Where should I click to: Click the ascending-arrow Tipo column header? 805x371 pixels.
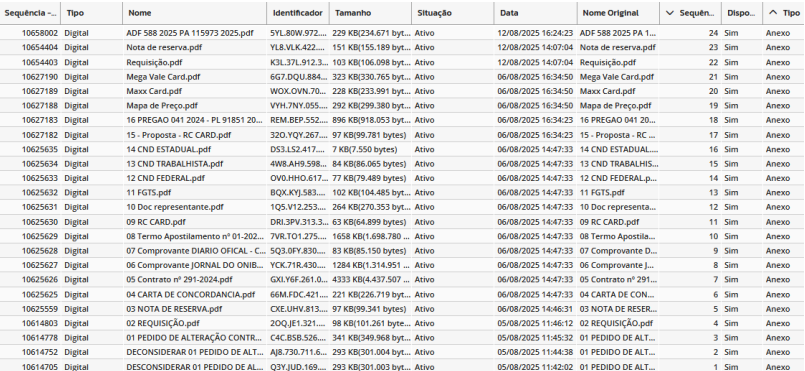pos(784,13)
